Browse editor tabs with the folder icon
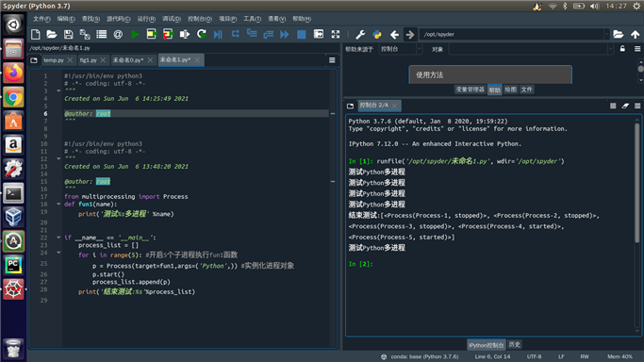Screen dimensions: 644x362 pos(34,60)
